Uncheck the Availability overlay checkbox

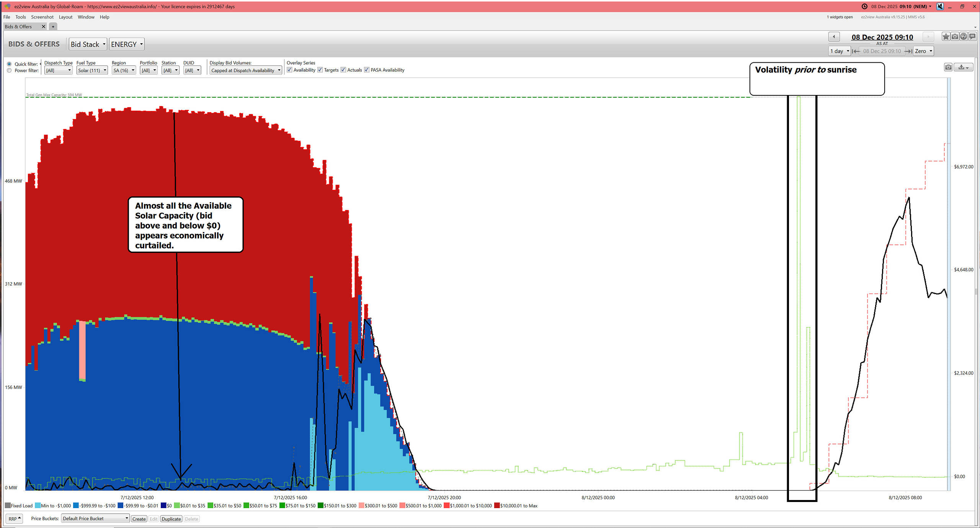click(290, 70)
